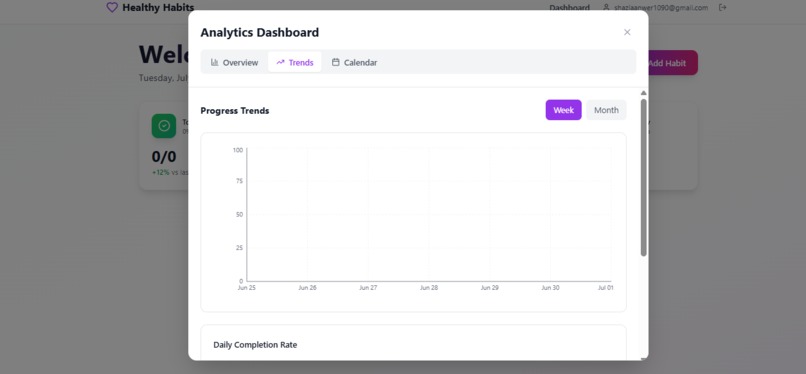806x374 pixels.
Task: Open the Trends tab
Action: coord(295,62)
